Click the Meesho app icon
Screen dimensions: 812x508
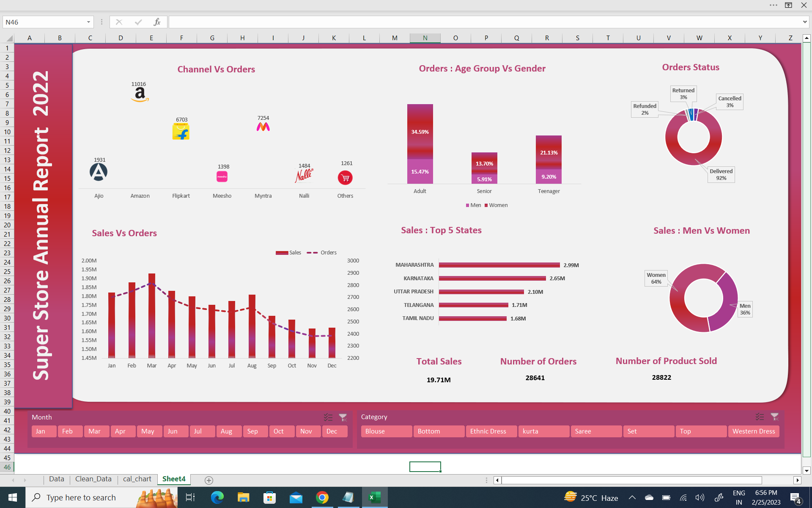[x=222, y=176]
